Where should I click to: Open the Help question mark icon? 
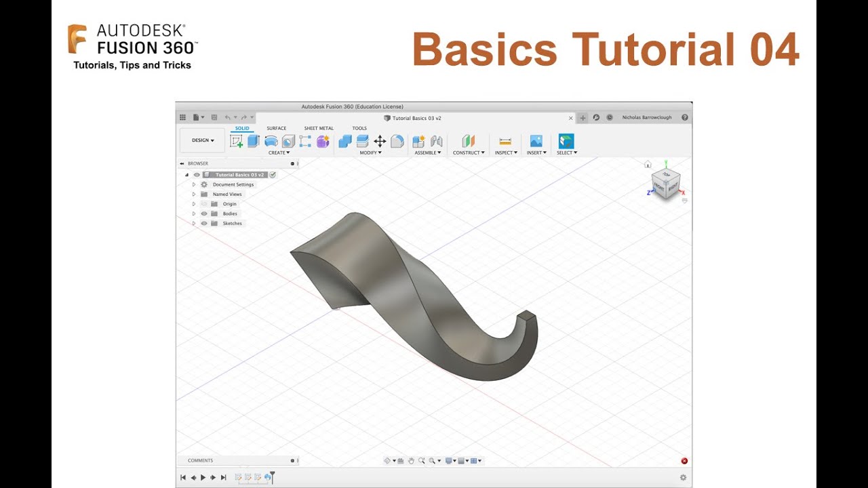[685, 117]
